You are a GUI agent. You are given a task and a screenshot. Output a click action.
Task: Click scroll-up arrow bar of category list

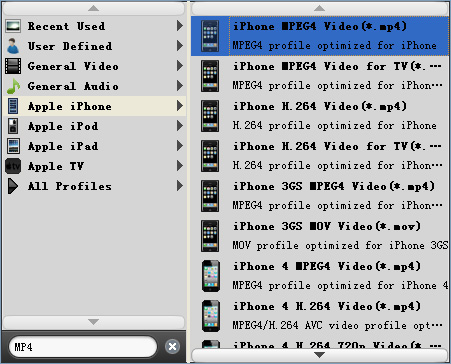pyautogui.click(x=94, y=8)
